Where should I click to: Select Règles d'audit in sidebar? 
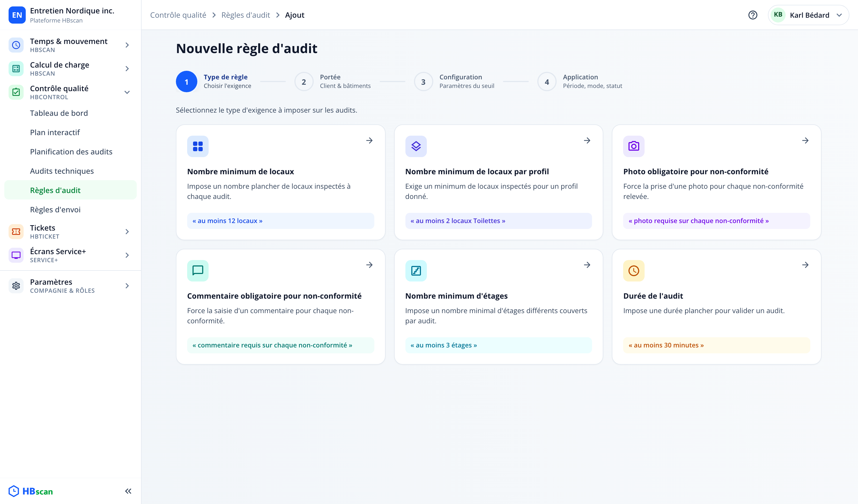[70, 190]
